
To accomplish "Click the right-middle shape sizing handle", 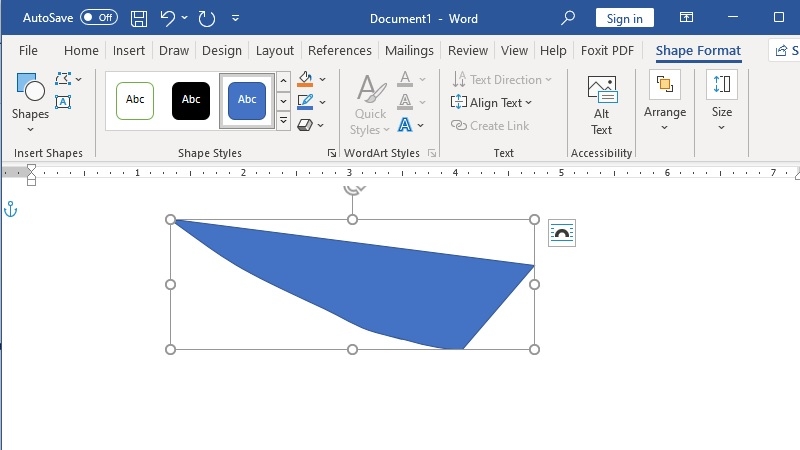I will click(534, 285).
